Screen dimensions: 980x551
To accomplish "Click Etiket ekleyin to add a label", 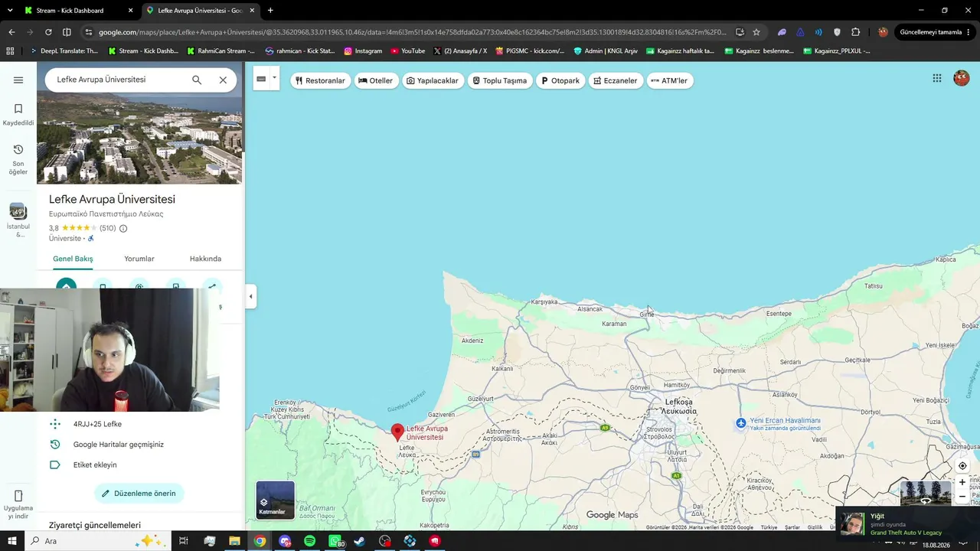I will 95,465.
